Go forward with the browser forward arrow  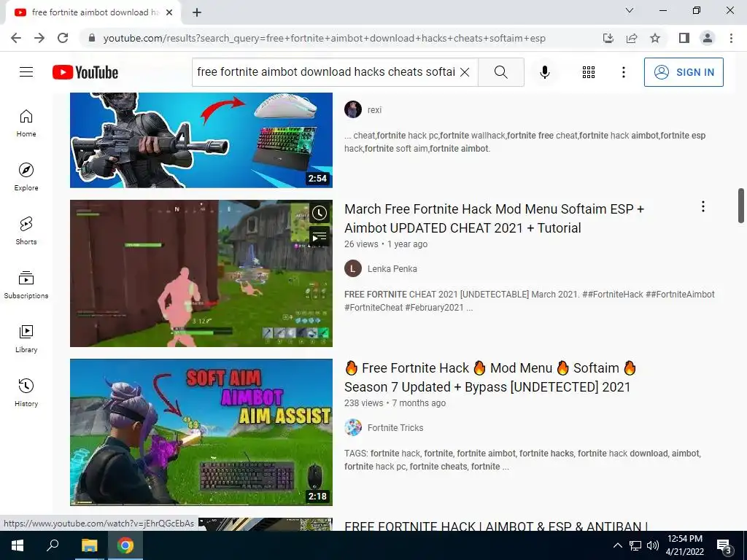point(39,38)
